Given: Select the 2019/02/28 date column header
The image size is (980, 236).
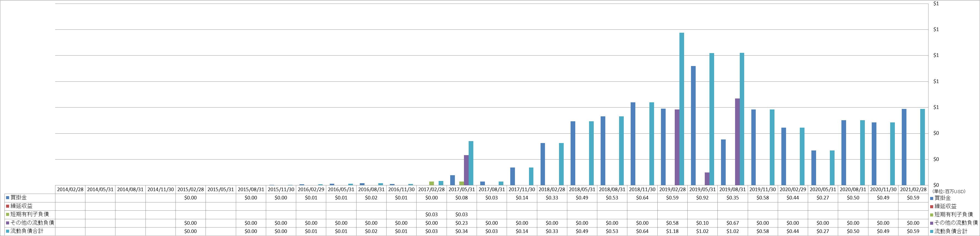Looking at the screenshot, I should pyautogui.click(x=672, y=190).
